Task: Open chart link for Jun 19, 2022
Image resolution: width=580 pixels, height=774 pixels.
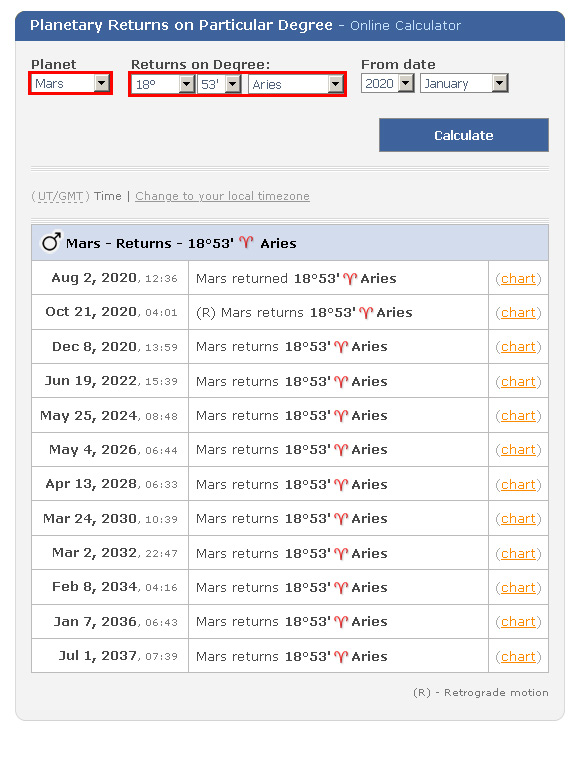Action: click(x=518, y=382)
